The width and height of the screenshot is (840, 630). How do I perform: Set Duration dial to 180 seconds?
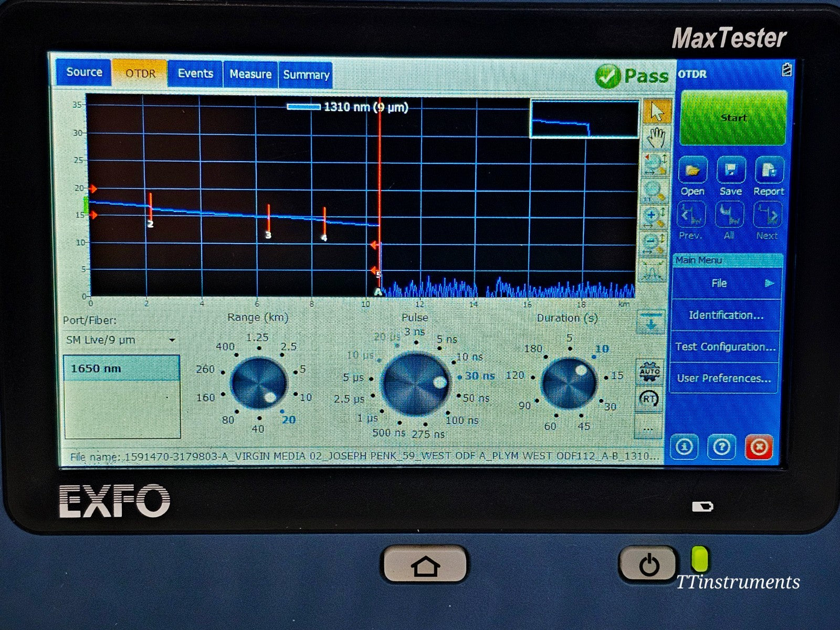pyautogui.click(x=533, y=349)
